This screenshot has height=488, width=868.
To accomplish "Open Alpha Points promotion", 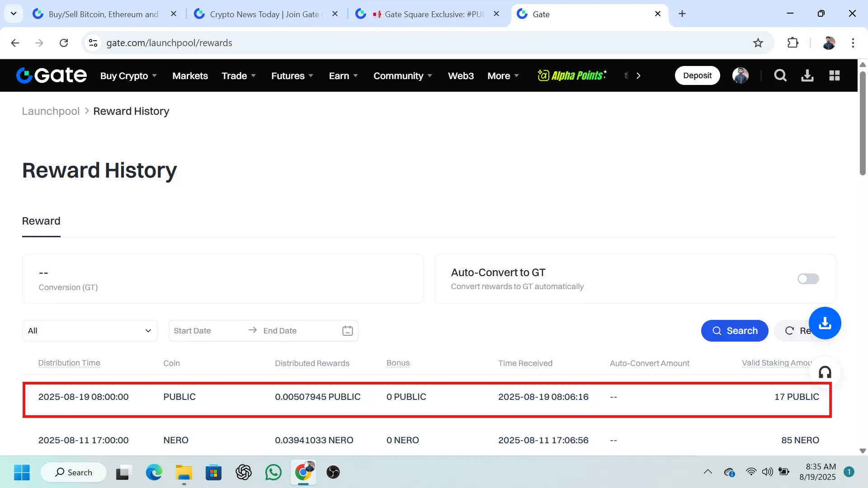I will click(x=572, y=75).
